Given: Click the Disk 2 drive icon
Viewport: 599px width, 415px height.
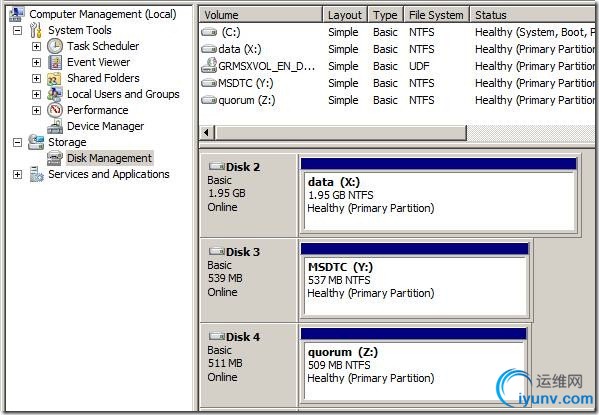Looking at the screenshot, I should 217,167.
